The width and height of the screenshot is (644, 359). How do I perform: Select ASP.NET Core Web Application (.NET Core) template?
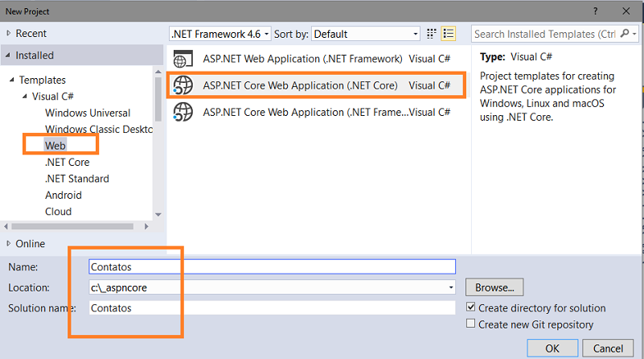click(x=316, y=85)
